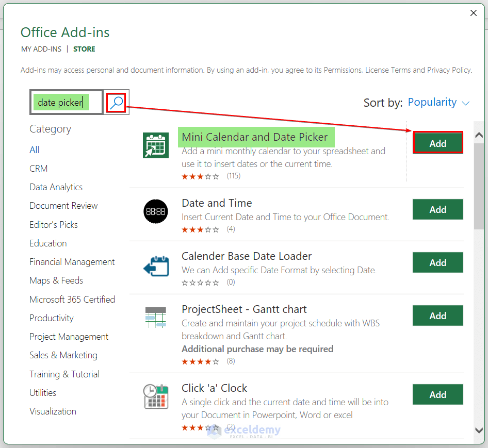
Task: Select the Document Review category
Action: [63, 206]
